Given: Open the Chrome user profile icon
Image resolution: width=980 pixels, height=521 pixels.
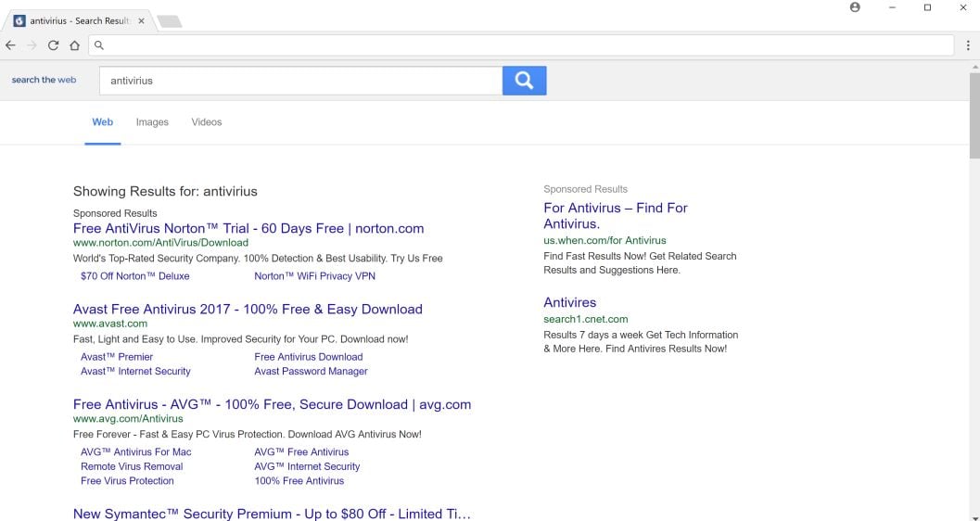Looking at the screenshot, I should tap(855, 7).
